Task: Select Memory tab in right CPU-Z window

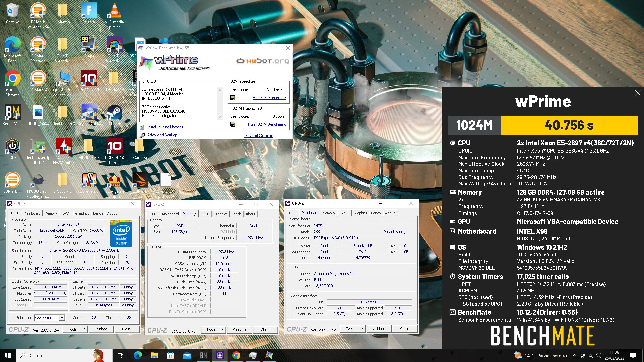Action: pyautogui.click(x=329, y=213)
